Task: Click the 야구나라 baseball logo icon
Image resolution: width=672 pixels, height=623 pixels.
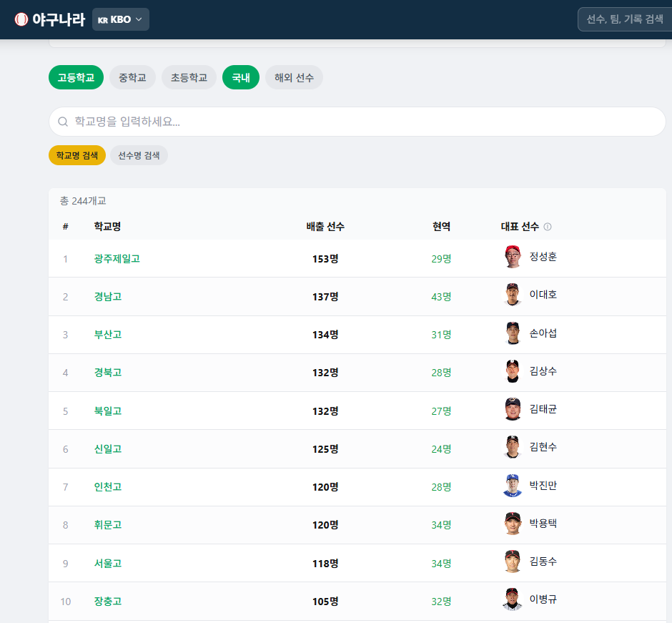Action: coord(21,19)
